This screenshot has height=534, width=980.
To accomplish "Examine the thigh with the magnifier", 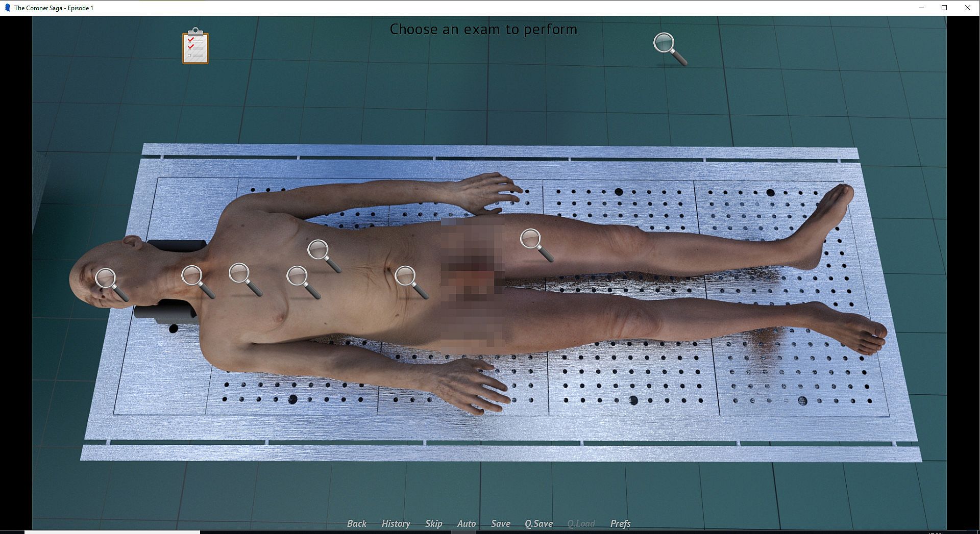I will point(537,245).
